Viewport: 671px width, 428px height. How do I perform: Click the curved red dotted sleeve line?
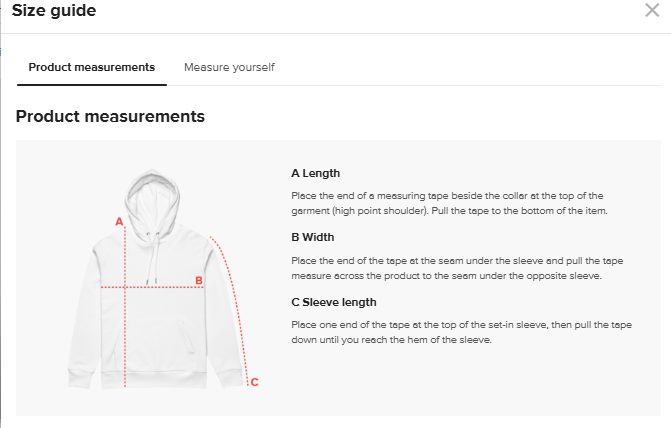click(x=236, y=300)
